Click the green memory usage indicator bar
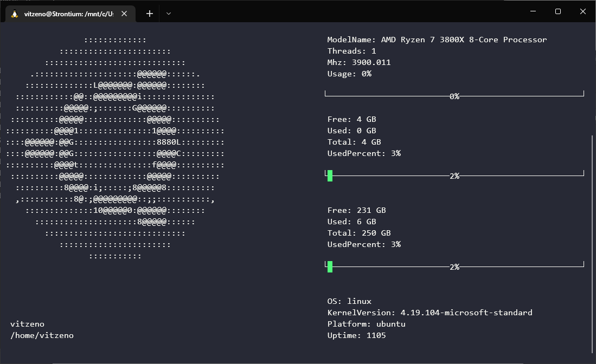The width and height of the screenshot is (596, 364). click(x=330, y=175)
